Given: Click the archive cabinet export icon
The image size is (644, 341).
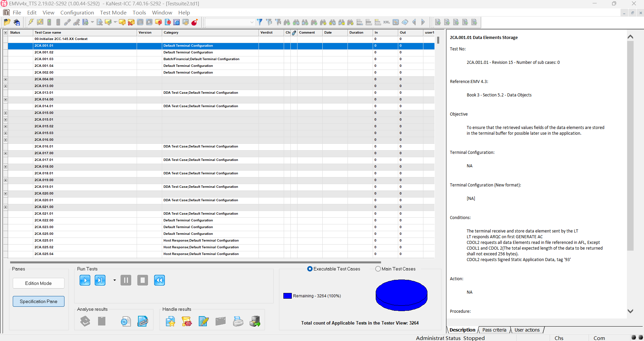Looking at the screenshot, I should tap(255, 322).
